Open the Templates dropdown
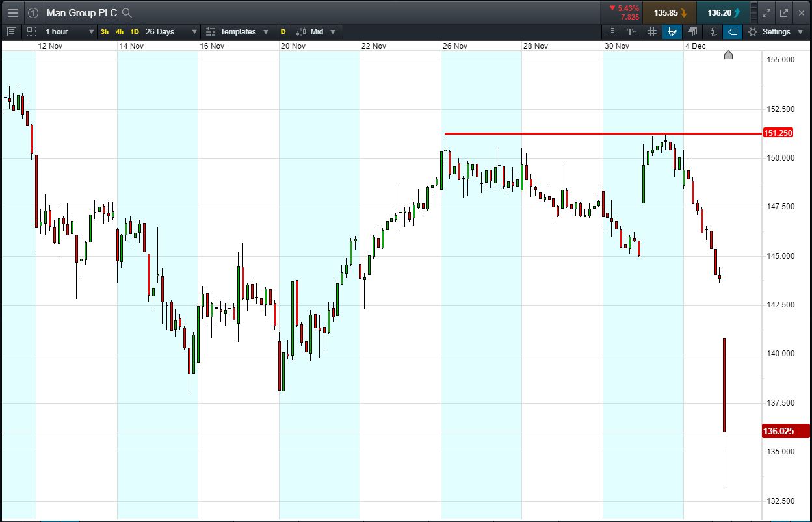Viewport: 812px width, 522px height. [x=237, y=31]
